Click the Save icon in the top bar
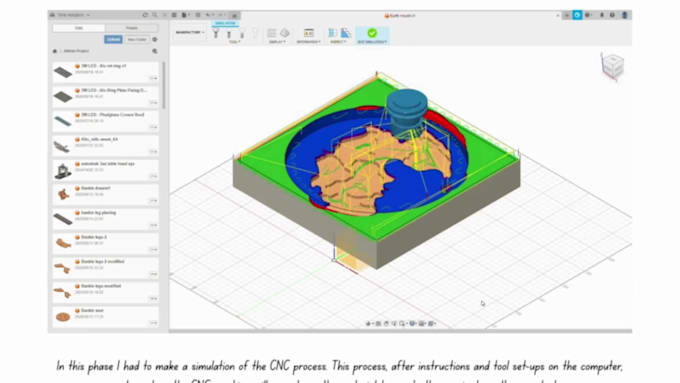680x383 pixels. pos(198,15)
